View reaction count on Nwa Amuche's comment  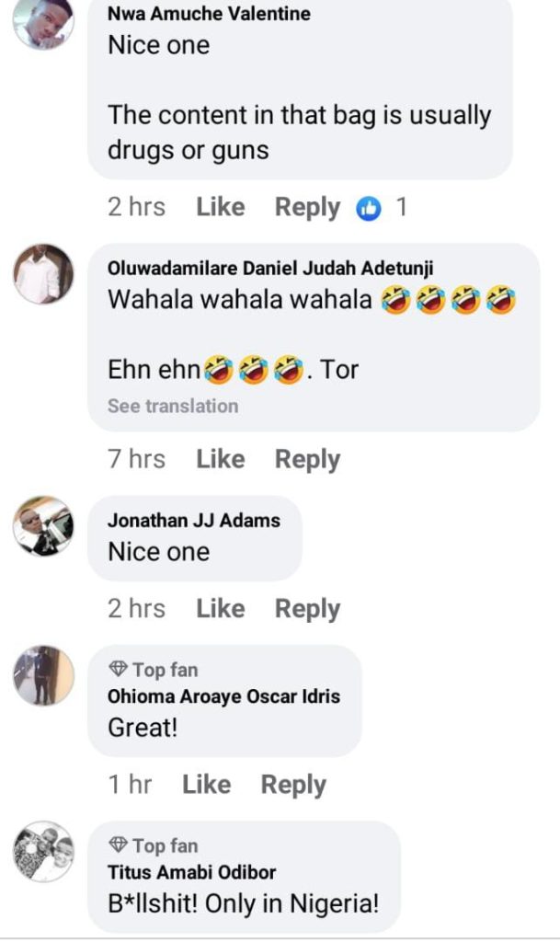(x=401, y=208)
